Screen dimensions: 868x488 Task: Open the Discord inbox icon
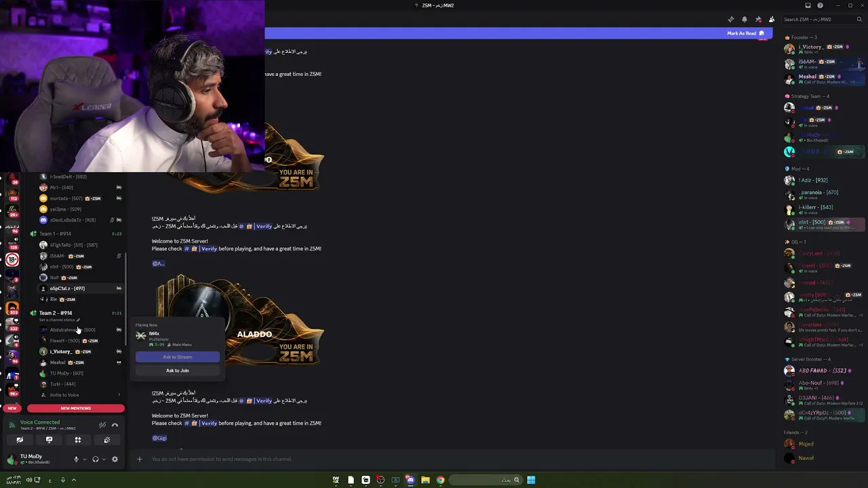(808, 5)
